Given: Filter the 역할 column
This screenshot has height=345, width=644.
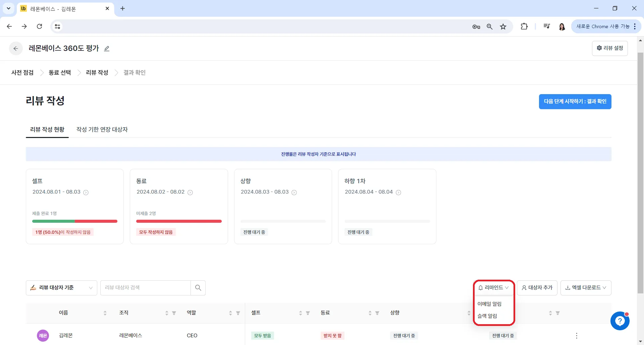Looking at the screenshot, I should [x=238, y=313].
